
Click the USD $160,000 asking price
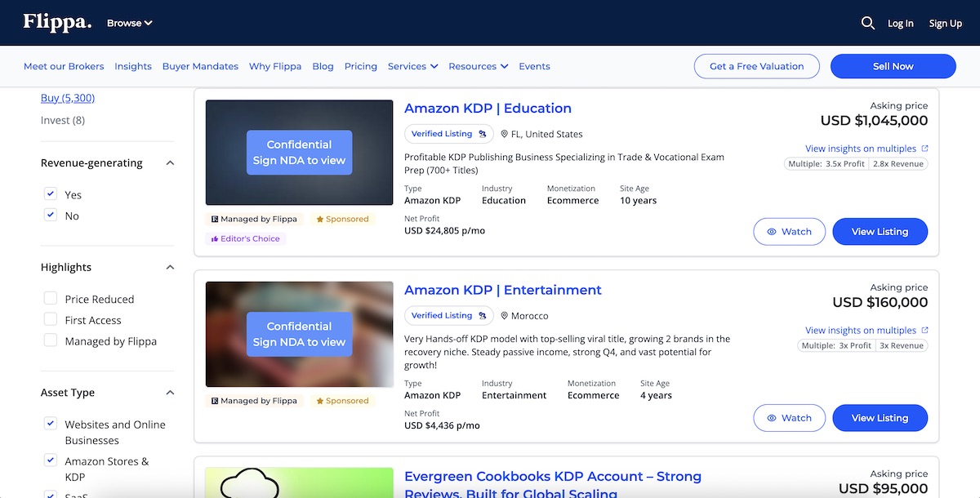[x=880, y=302]
